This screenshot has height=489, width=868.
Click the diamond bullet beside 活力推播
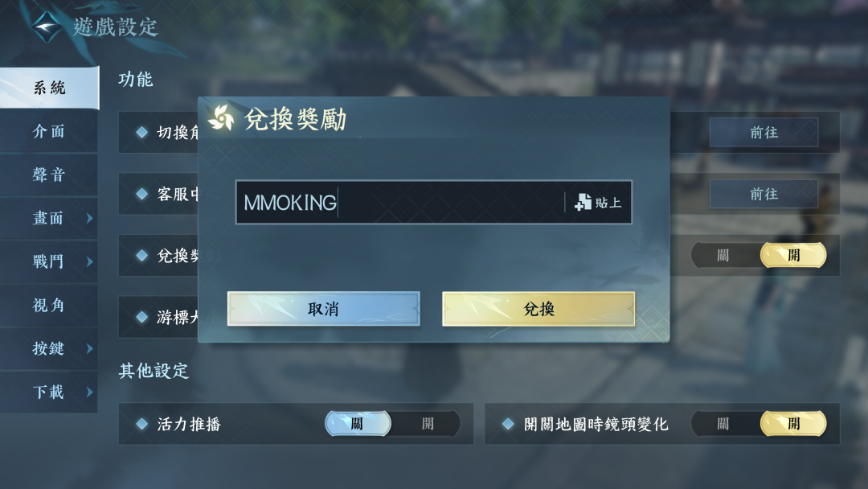click(141, 424)
